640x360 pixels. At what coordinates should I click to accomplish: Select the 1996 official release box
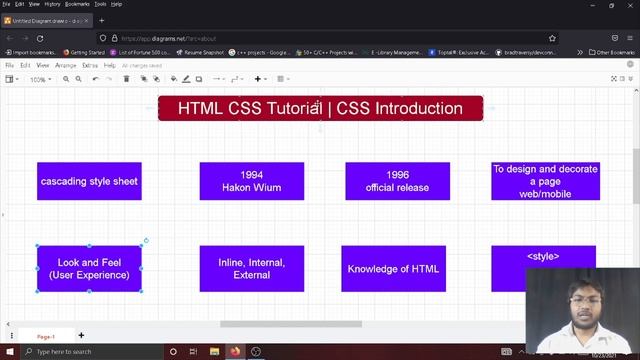(398, 181)
